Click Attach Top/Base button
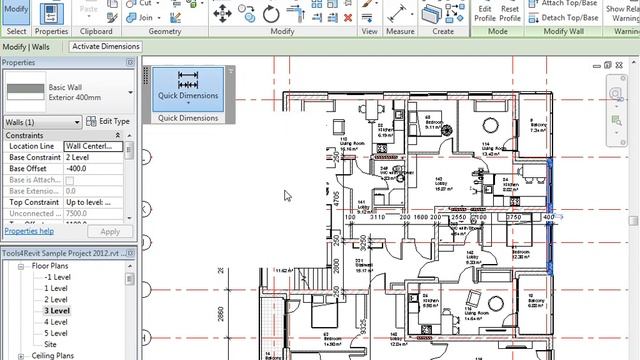Image resolution: width=640 pixels, height=360 pixels. tap(564, 3)
